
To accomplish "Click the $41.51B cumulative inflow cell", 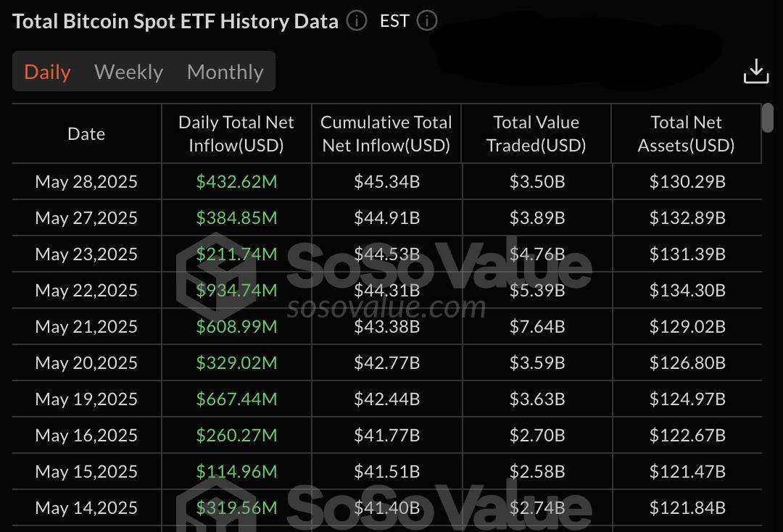I will point(386,472).
